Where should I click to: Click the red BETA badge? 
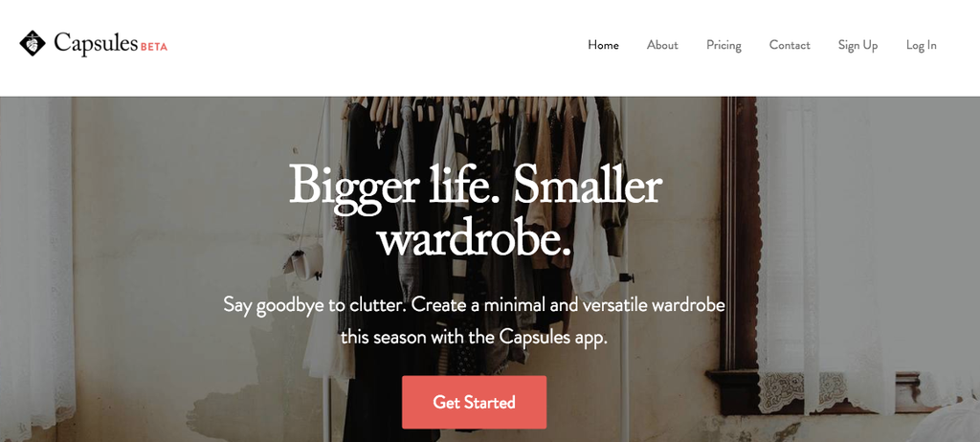(154, 47)
